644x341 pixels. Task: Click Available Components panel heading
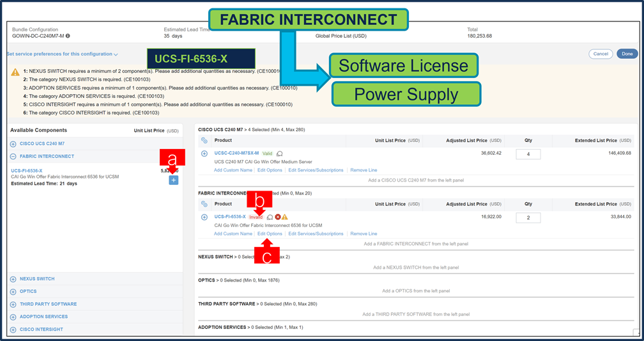tap(38, 131)
